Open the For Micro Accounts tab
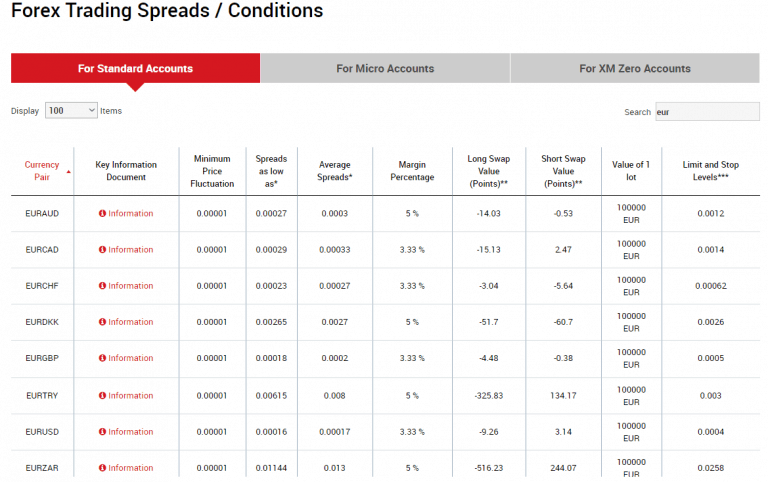768x482 pixels. pyautogui.click(x=385, y=69)
